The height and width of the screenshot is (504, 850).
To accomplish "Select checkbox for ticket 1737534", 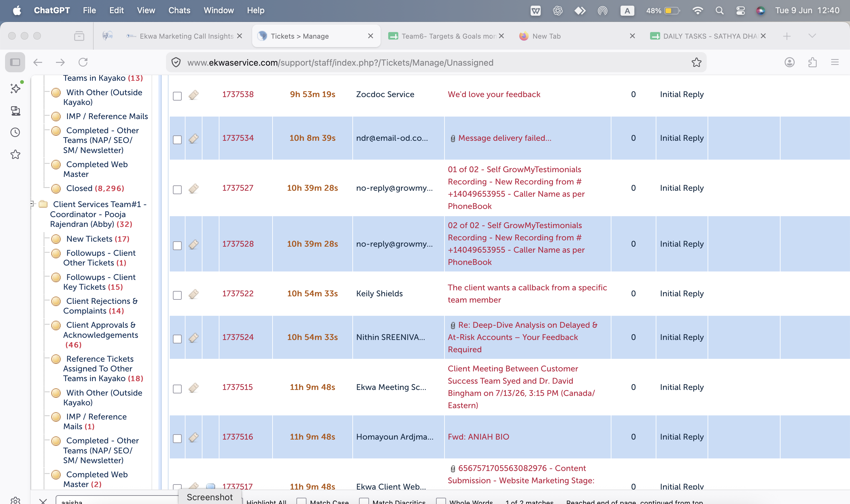I will [177, 140].
